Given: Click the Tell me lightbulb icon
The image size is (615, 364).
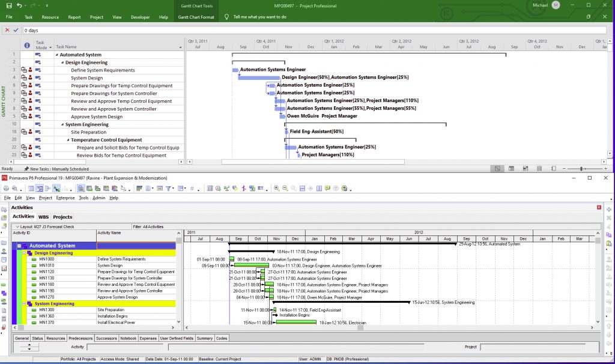Looking at the screenshot, I should (x=226, y=17).
